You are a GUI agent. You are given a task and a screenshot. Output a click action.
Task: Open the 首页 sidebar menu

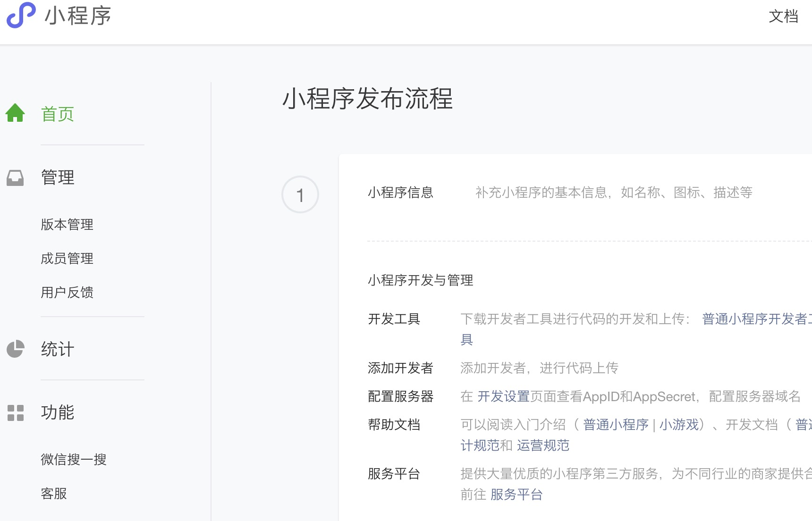[x=58, y=114]
